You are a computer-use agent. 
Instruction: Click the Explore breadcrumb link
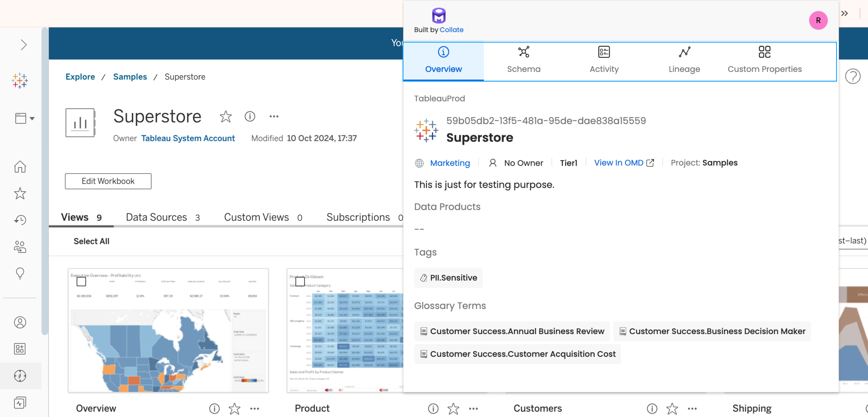(x=80, y=77)
